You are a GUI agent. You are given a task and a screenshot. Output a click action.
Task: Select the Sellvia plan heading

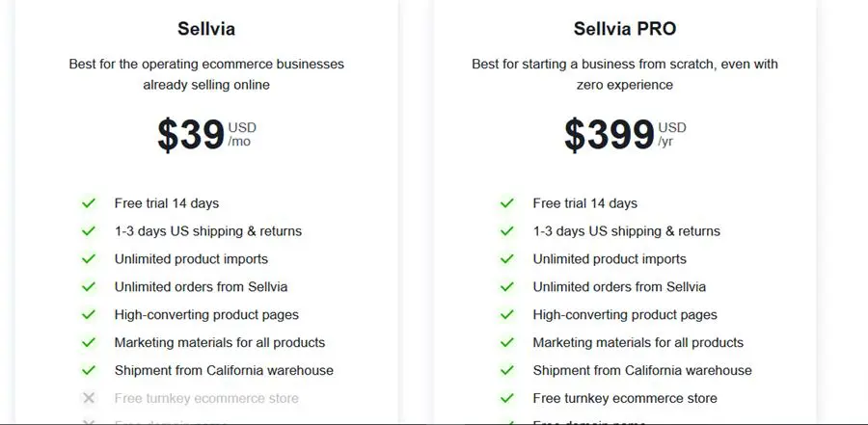(x=206, y=29)
